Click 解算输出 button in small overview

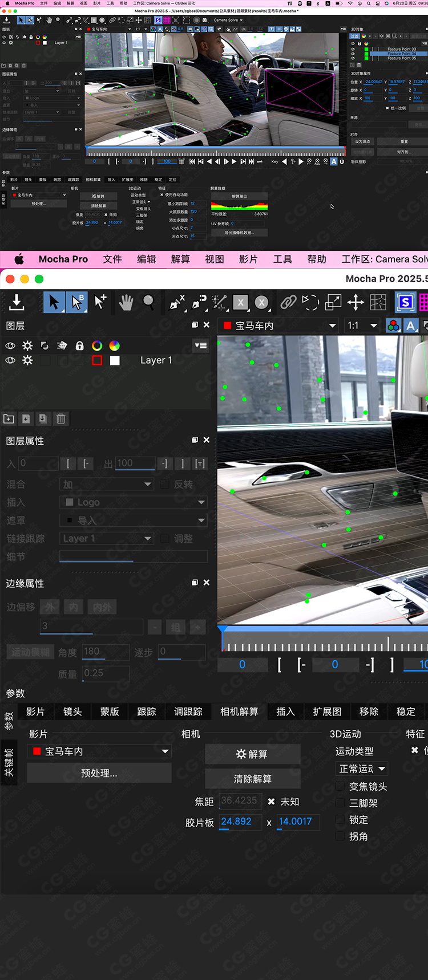click(x=239, y=196)
